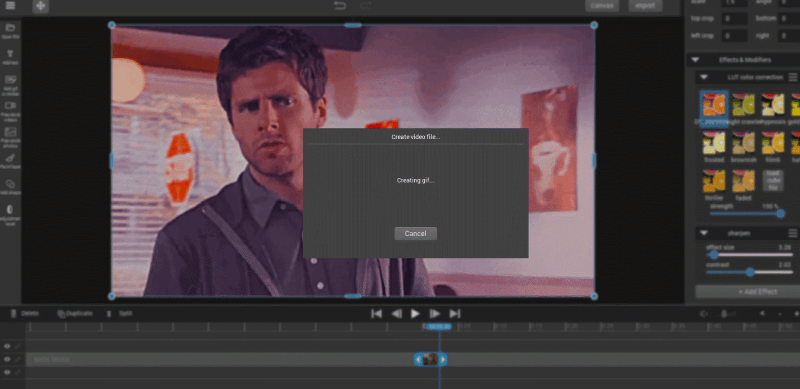Click the microphone record icon
The height and width of the screenshot is (389, 800).
[724, 313]
